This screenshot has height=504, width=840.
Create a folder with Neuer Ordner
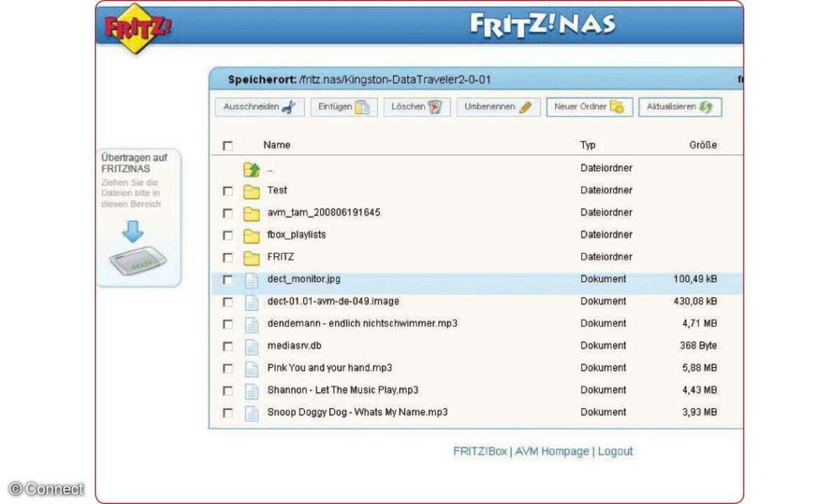pos(589,107)
